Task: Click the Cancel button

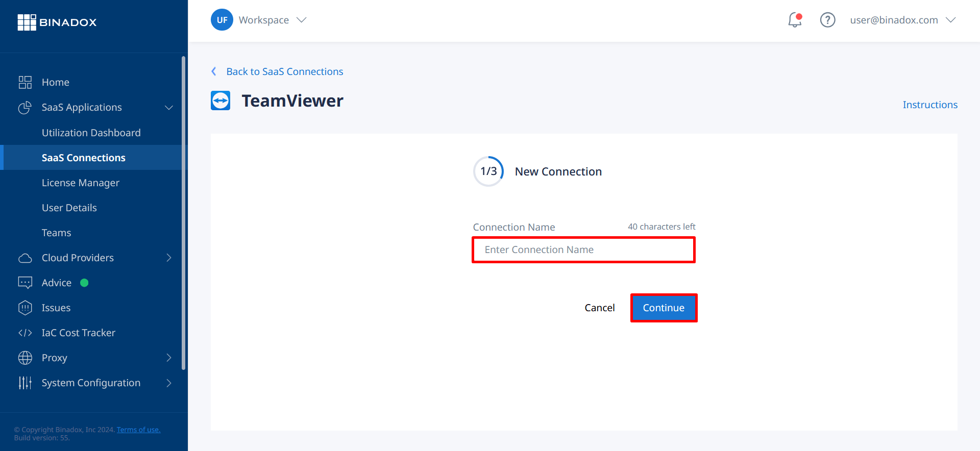Action: click(x=600, y=308)
